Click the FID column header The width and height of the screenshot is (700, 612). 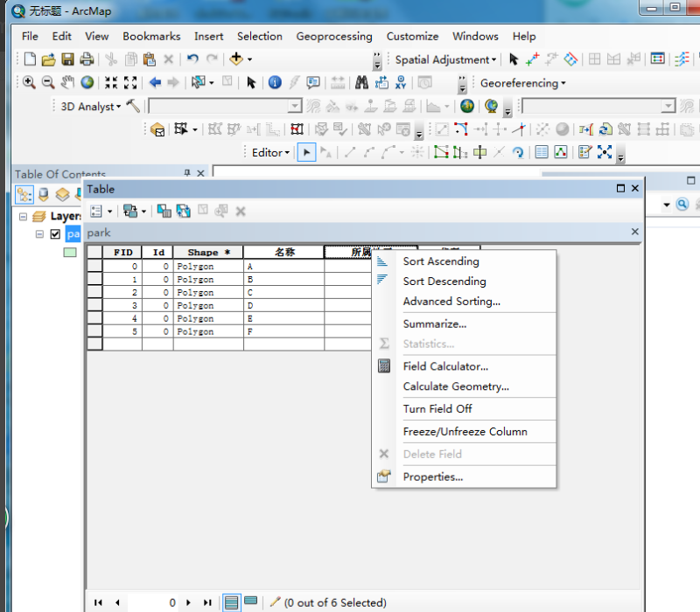pyautogui.click(x=122, y=253)
